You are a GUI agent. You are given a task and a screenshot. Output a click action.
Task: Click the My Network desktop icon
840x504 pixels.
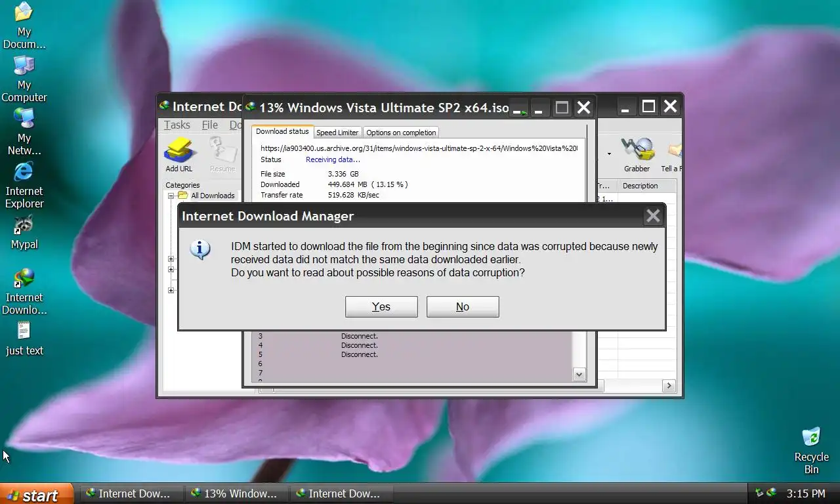24,132
